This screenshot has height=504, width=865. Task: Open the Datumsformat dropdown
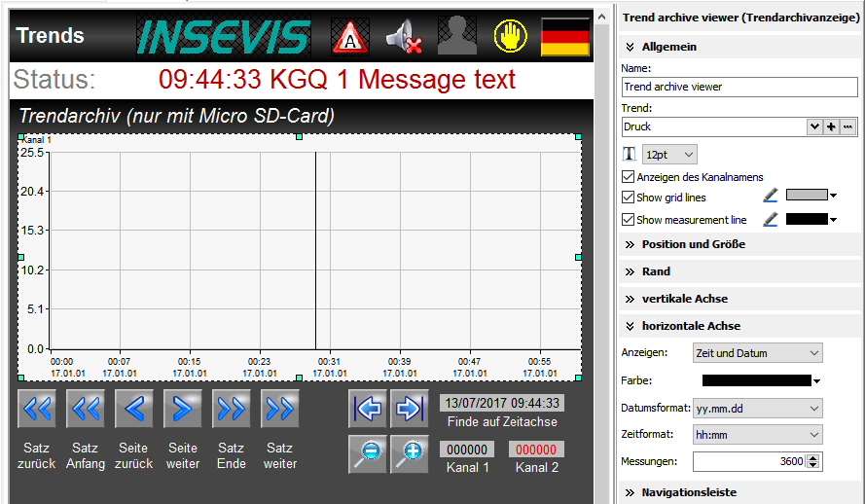[x=757, y=408]
